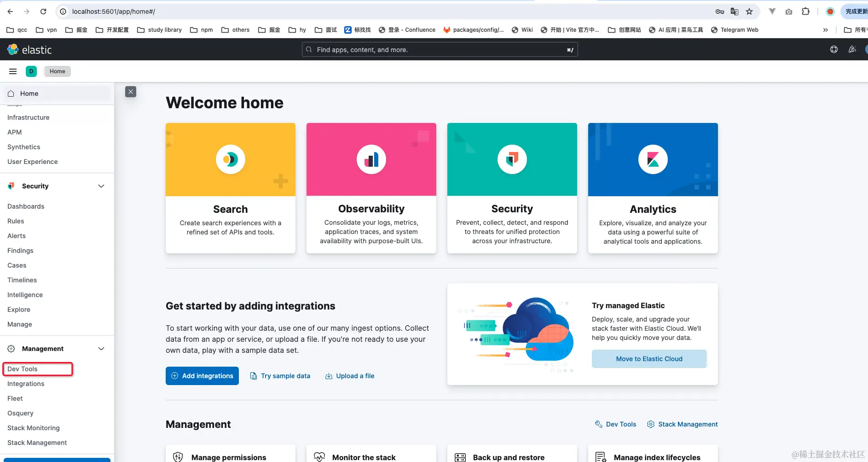Click the Management gear icon in sidebar
This screenshot has width=868, height=462.
click(x=11, y=349)
